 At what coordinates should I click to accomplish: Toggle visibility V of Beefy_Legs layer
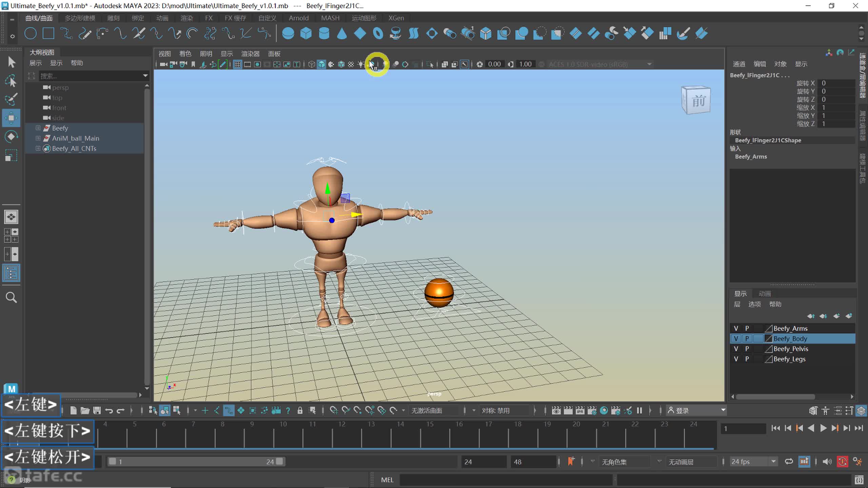point(736,359)
